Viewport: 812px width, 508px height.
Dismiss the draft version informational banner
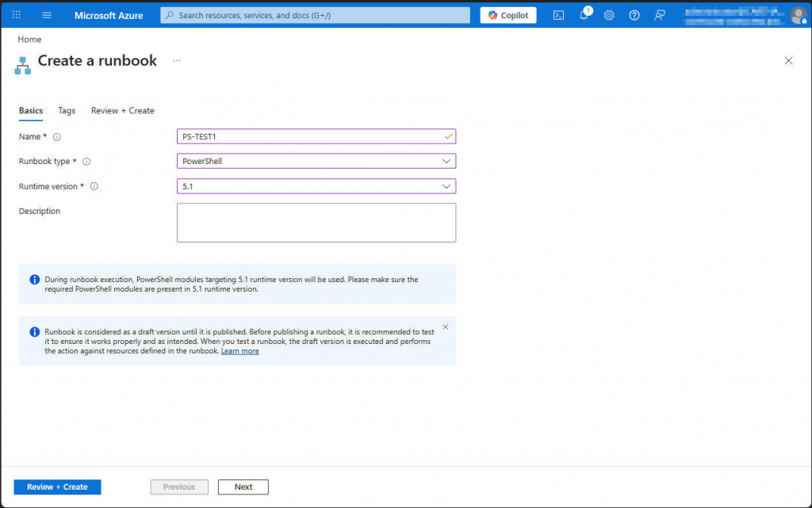[445, 326]
